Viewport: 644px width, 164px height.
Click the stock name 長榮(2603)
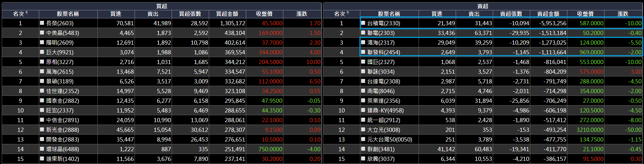tap(60, 23)
